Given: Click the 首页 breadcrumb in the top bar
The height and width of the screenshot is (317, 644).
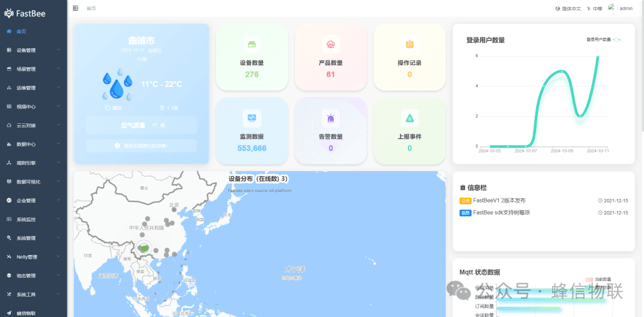Looking at the screenshot, I should coord(91,8).
